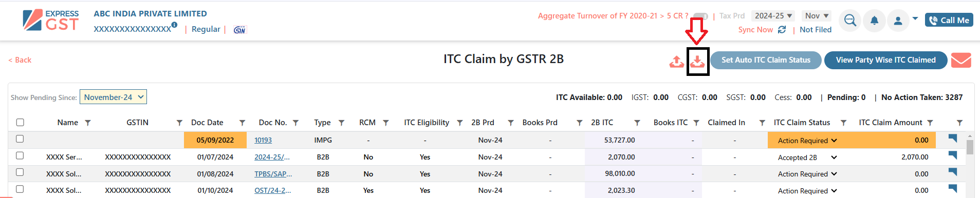The width and height of the screenshot is (980, 198).
Task: Expand the 2024-25 tax year dropdown
Action: point(773,16)
